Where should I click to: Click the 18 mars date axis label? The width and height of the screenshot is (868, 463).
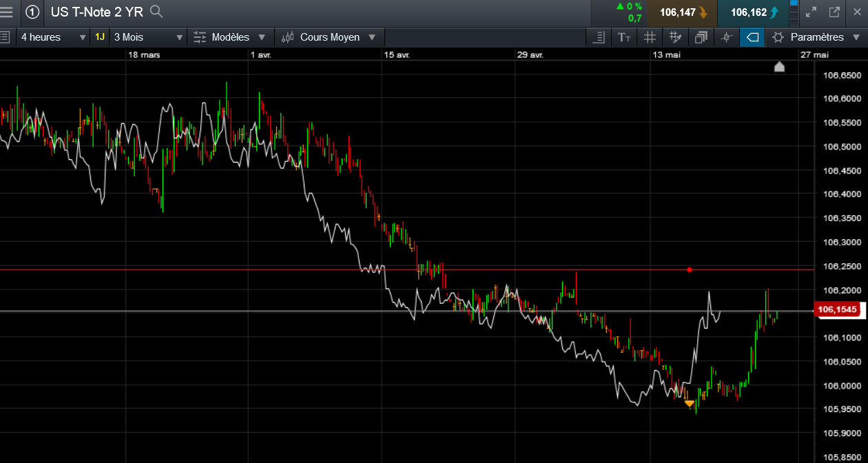[144, 54]
